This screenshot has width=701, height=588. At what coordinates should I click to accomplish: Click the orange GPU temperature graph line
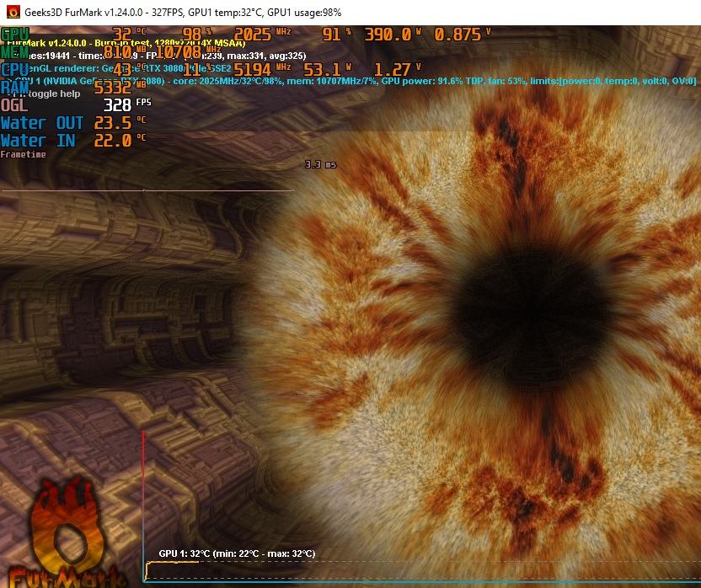[x=172, y=563]
